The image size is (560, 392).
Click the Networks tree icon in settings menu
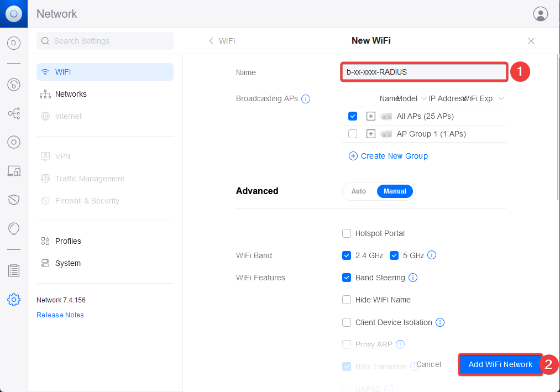coord(45,94)
